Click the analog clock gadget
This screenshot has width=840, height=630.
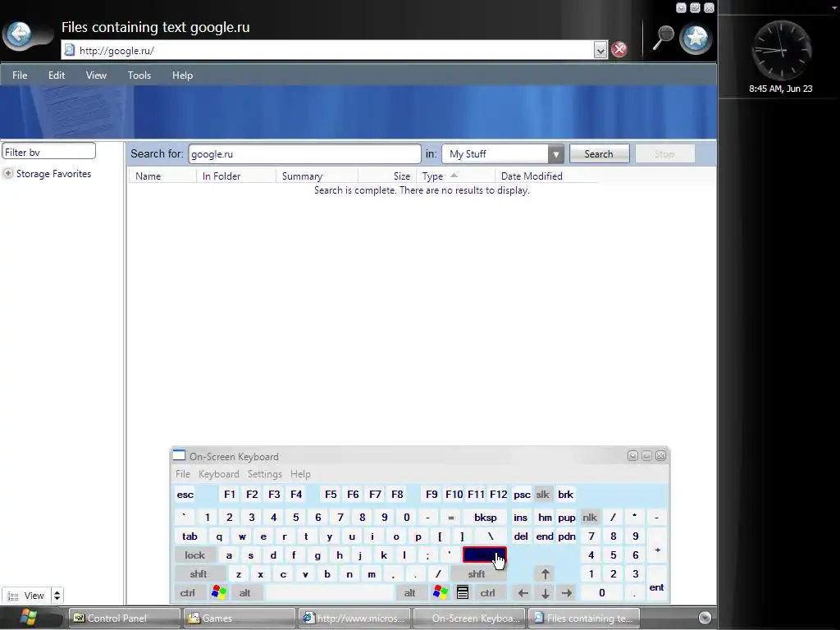[781, 51]
